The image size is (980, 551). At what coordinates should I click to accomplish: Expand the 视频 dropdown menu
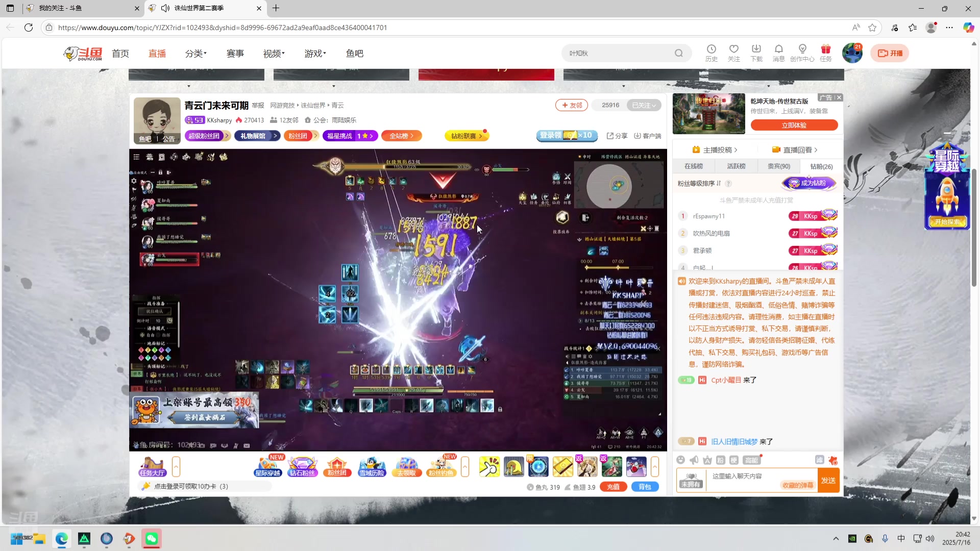click(x=274, y=54)
